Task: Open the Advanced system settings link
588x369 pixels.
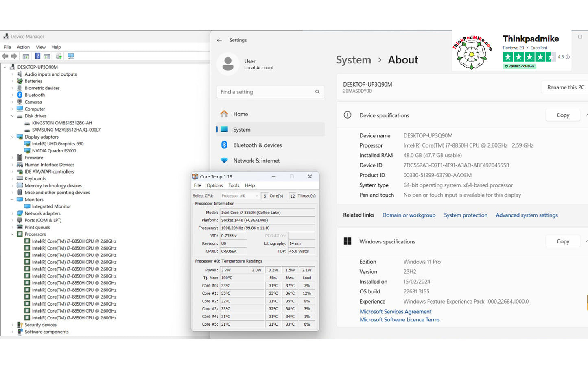Action: tap(527, 215)
